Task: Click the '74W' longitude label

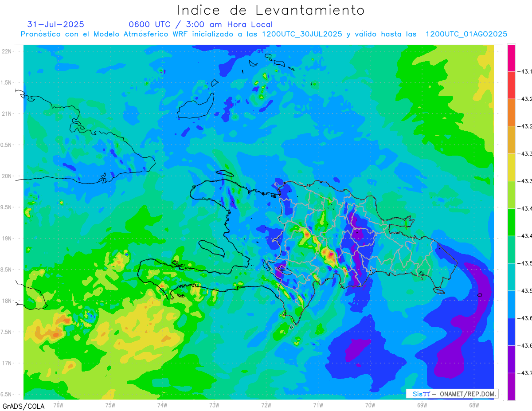Action: (x=162, y=405)
